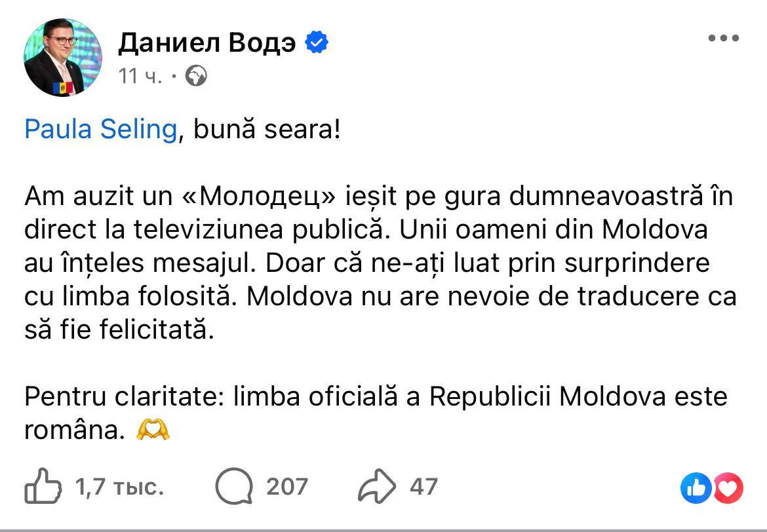The image size is (767, 532).
Task: Click the blue Like reaction badge
Action: [x=696, y=487]
